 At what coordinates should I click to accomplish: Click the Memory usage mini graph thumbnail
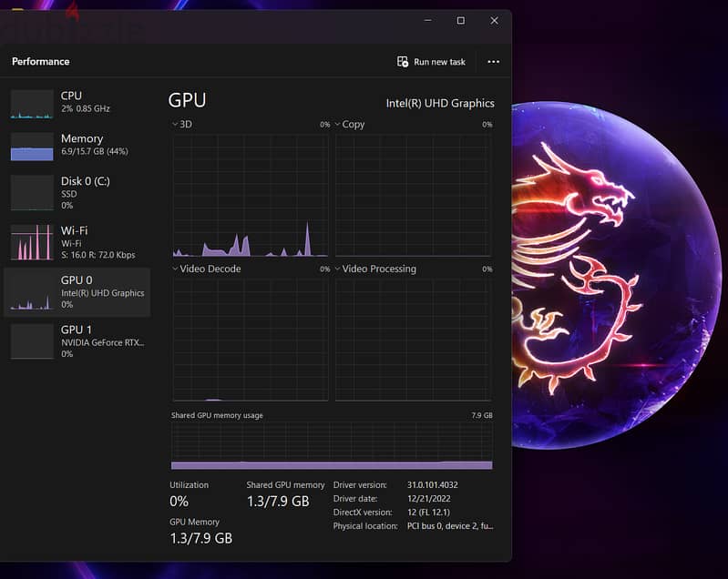(32, 147)
